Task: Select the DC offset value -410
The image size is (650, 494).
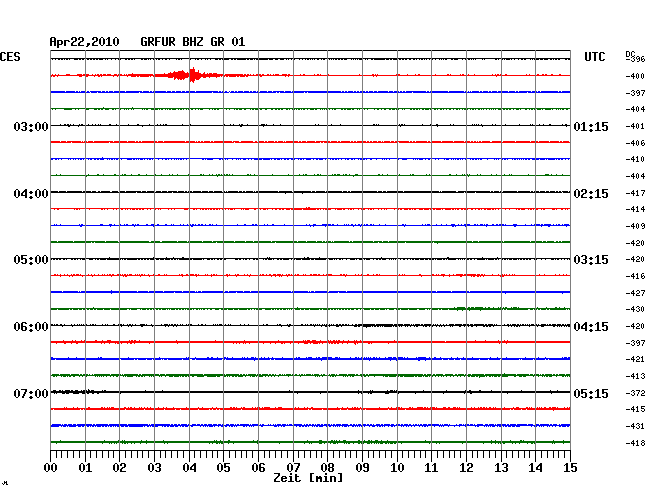Action: pos(635,159)
